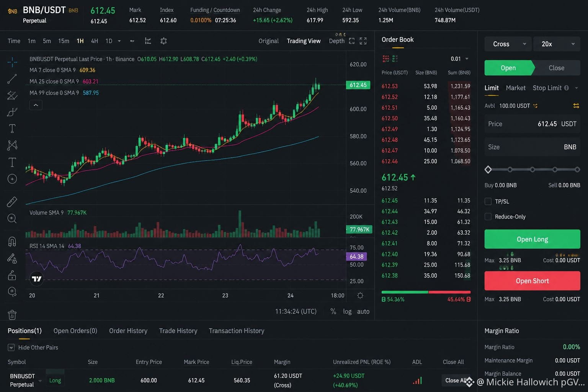Click the yellow swap arrows icon near Avbl

(576, 106)
